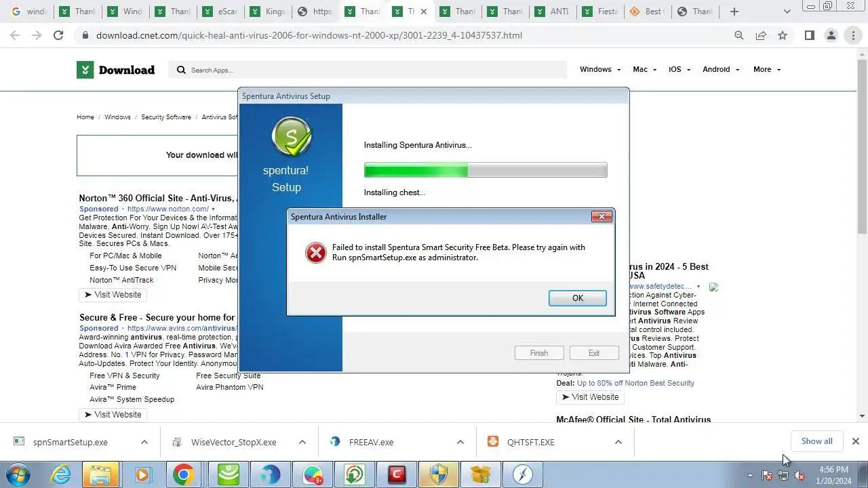Screen dimensions: 868x488
Task: Expand the More menu on CNET
Action: [767, 69]
